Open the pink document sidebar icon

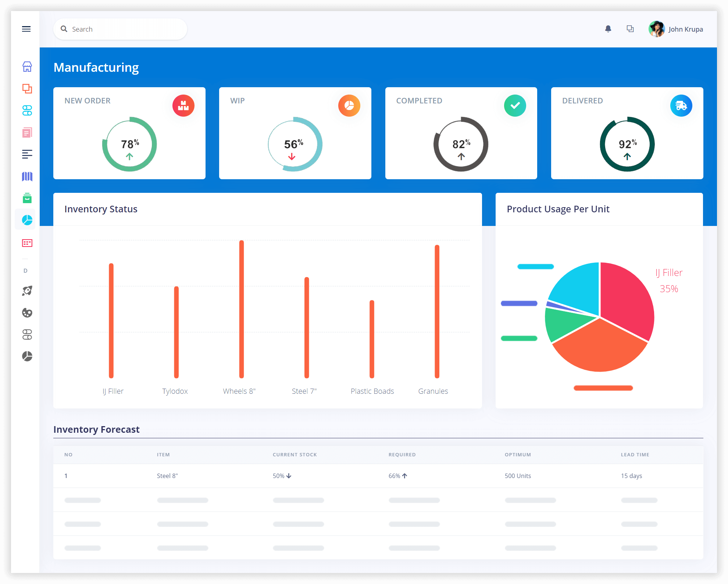[27, 132]
